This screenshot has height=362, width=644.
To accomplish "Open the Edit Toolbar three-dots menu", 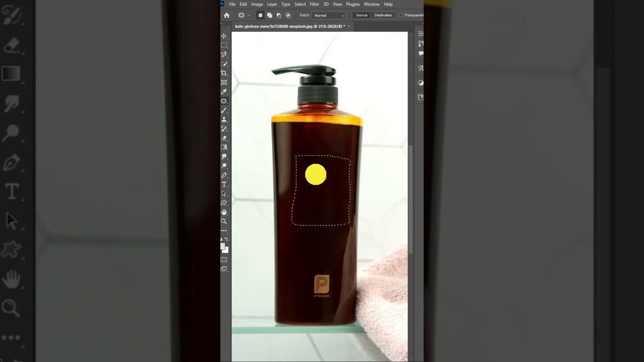I will click(x=224, y=231).
